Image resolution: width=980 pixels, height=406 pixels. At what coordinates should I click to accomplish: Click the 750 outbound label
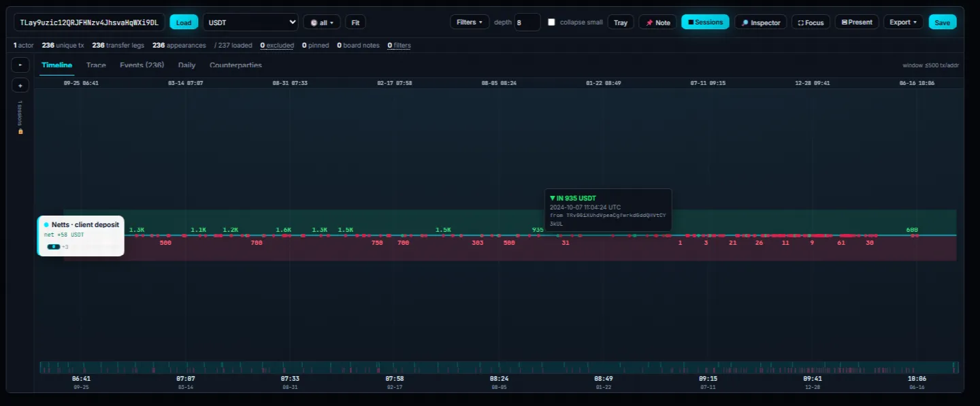377,242
